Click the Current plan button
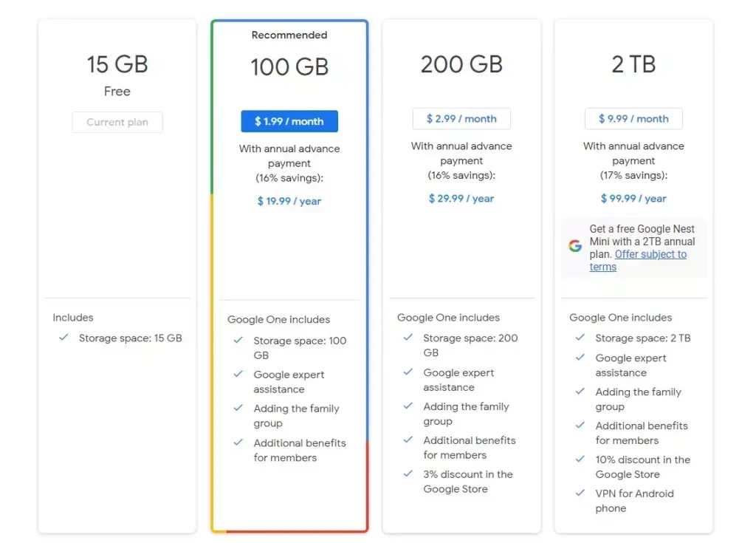756x543 pixels. [x=117, y=123]
